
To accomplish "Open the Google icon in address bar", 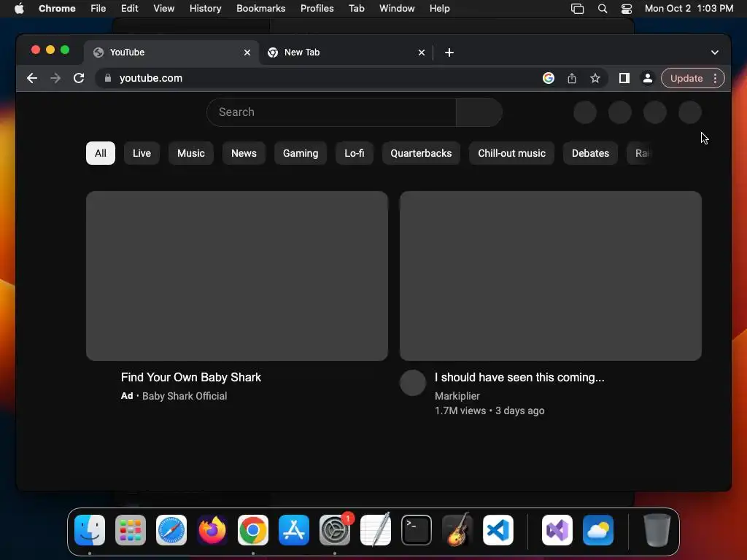I will (549, 78).
